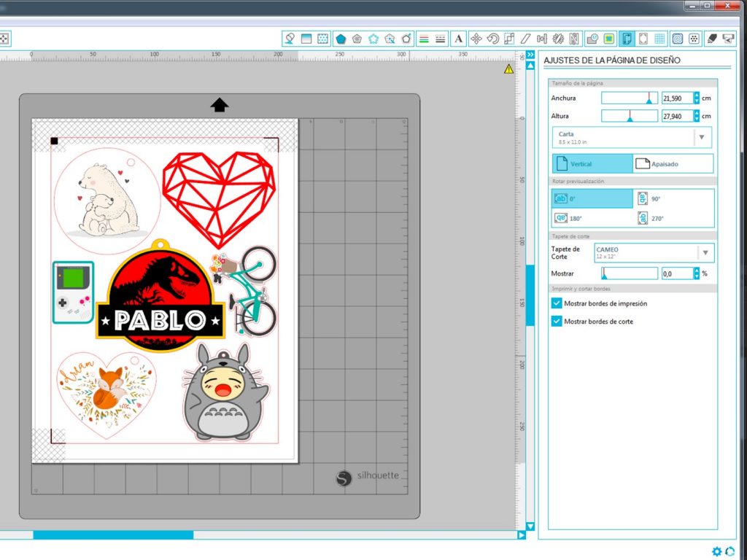Open the Replicate panel icon

point(558,39)
